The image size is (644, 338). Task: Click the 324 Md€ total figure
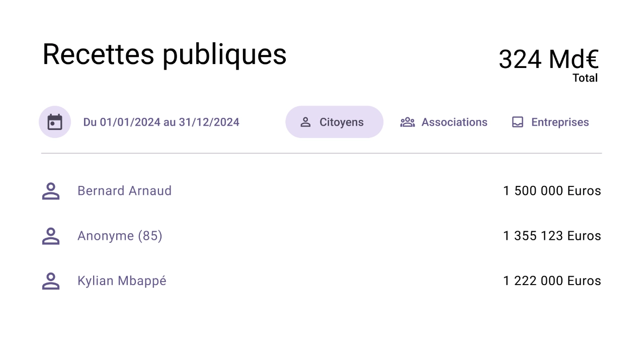pos(548,59)
